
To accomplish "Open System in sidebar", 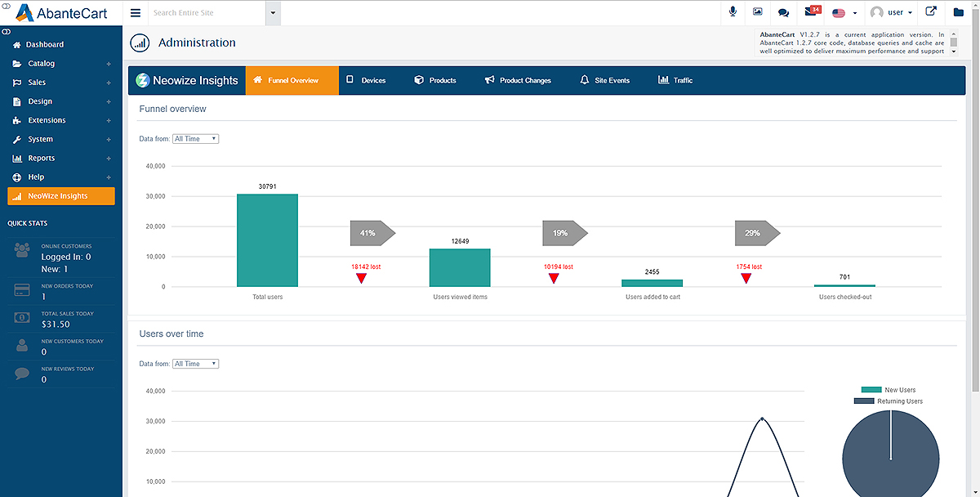I will [x=61, y=140].
